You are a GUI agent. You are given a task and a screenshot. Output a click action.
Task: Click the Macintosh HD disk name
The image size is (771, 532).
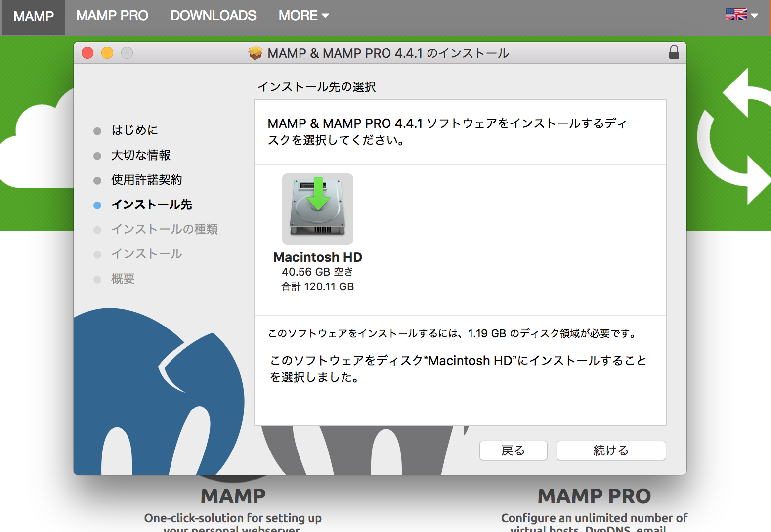pos(318,257)
